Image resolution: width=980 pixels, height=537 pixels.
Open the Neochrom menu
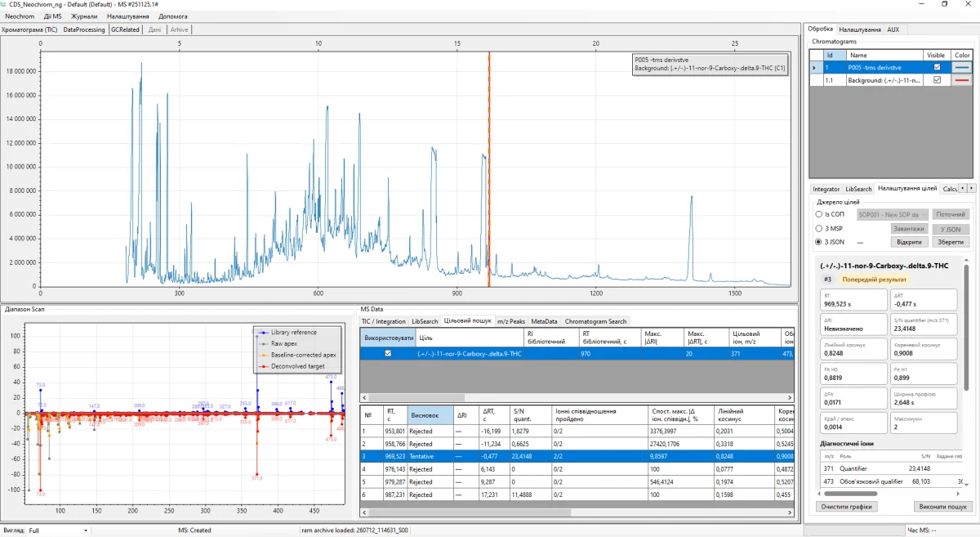tap(20, 16)
